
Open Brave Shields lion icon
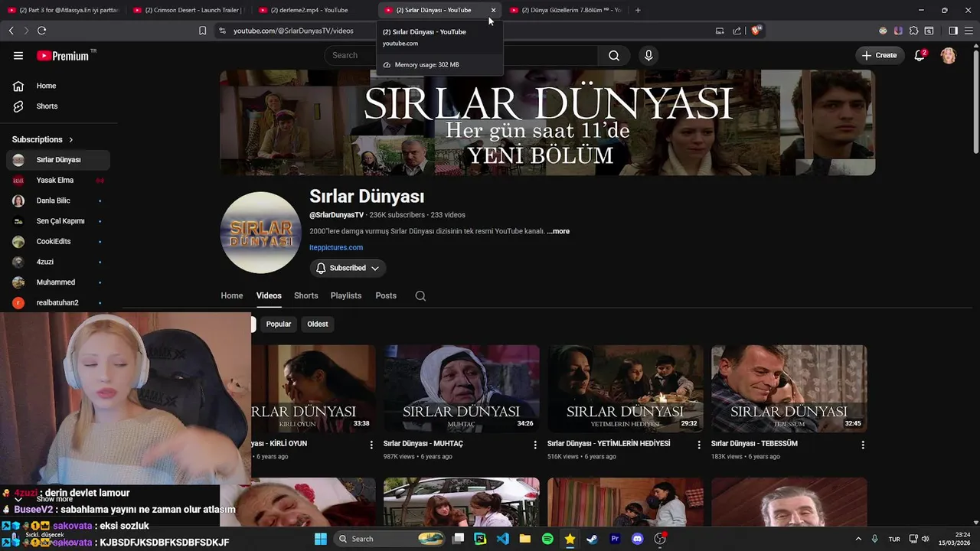click(756, 31)
